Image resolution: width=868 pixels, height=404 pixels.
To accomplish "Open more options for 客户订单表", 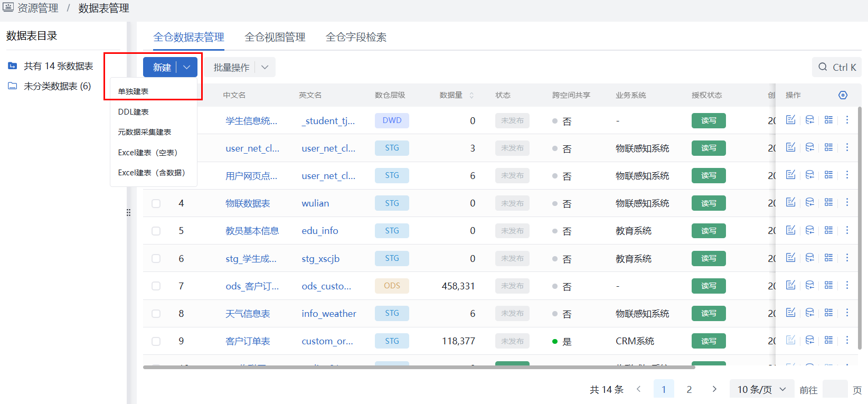I will (847, 340).
